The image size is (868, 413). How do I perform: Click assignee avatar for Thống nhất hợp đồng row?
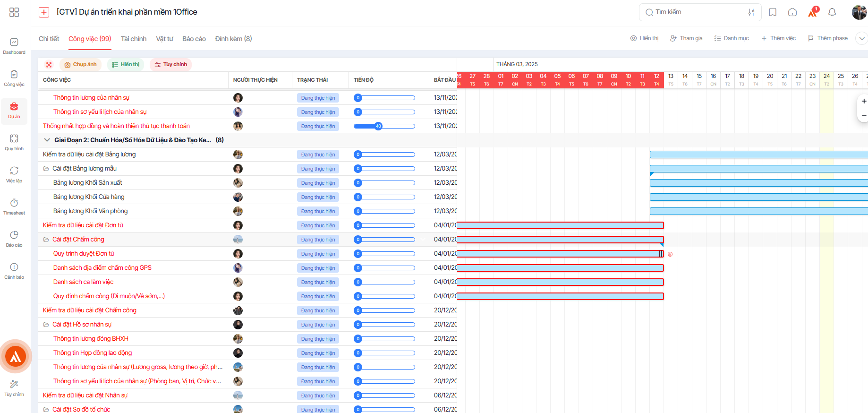[x=238, y=126]
